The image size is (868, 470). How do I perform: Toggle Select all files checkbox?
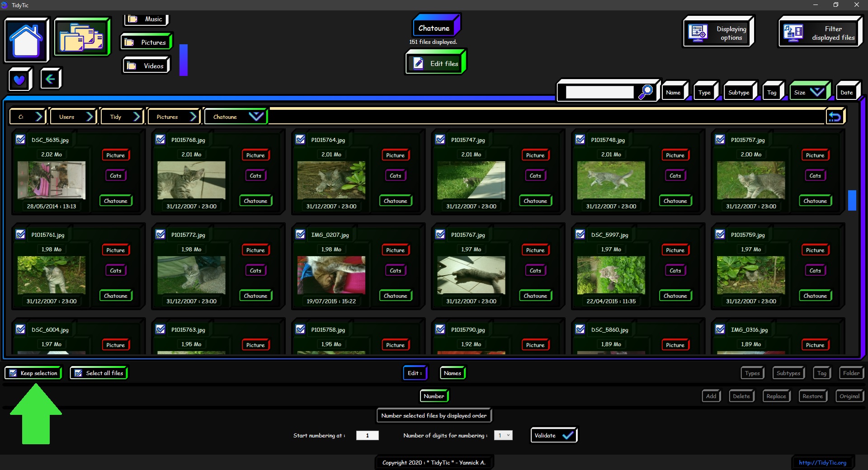coord(78,373)
